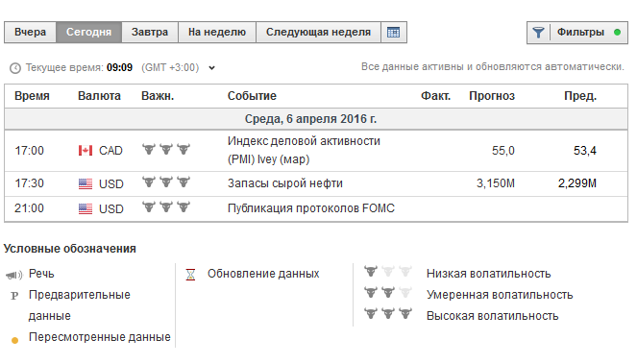
Task: Click the previous value 53,4
Action: (585, 151)
